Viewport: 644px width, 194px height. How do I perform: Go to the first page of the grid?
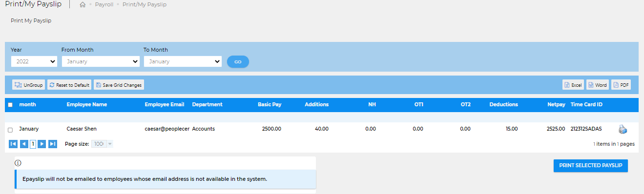point(13,144)
